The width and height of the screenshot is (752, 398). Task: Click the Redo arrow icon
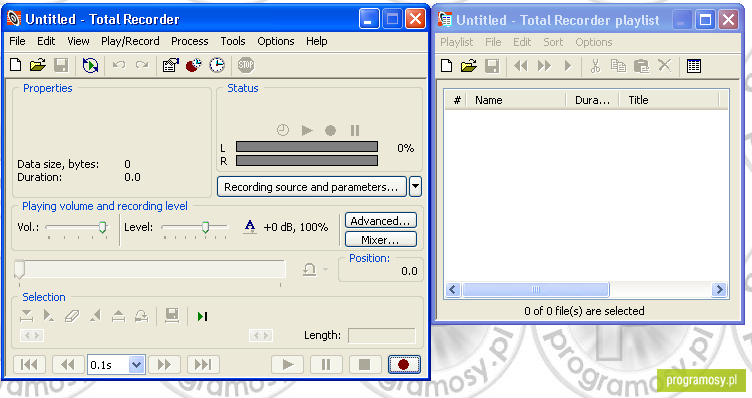click(142, 65)
